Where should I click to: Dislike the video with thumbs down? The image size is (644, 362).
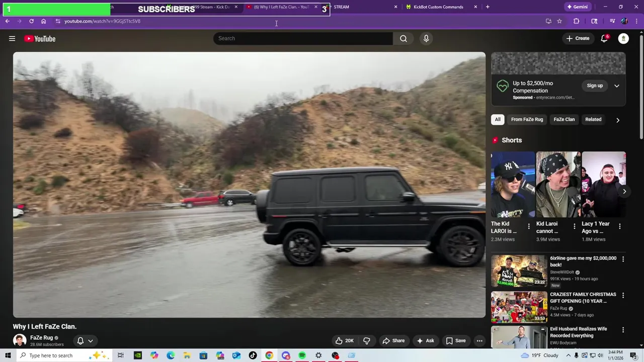tap(367, 340)
